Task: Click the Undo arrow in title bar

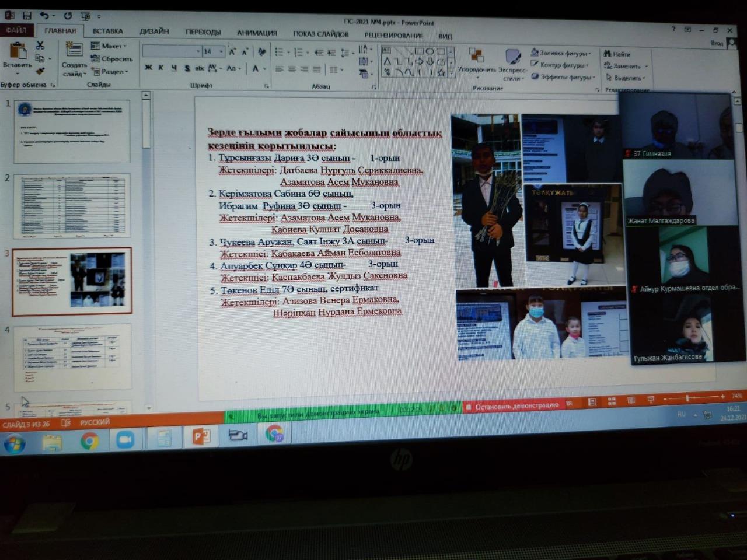Action: 44,16
